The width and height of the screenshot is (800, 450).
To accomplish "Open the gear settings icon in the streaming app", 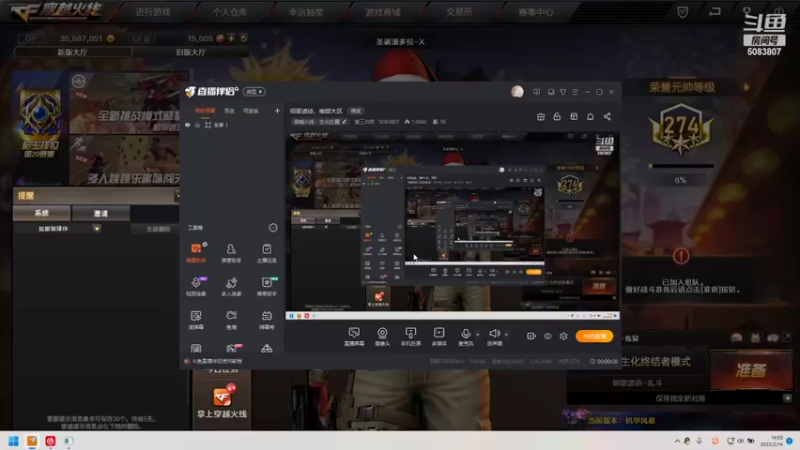I will 563,336.
